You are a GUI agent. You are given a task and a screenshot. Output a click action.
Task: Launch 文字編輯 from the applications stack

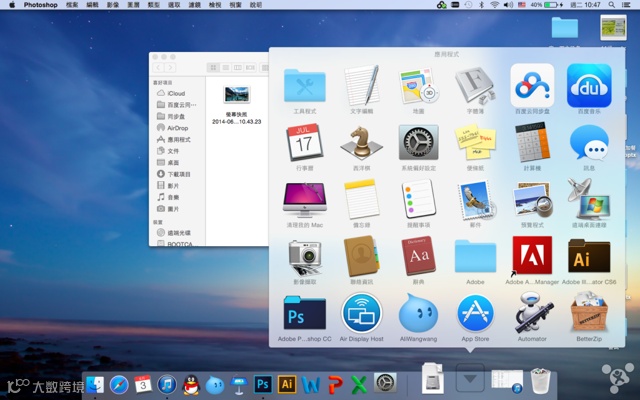pyautogui.click(x=362, y=85)
